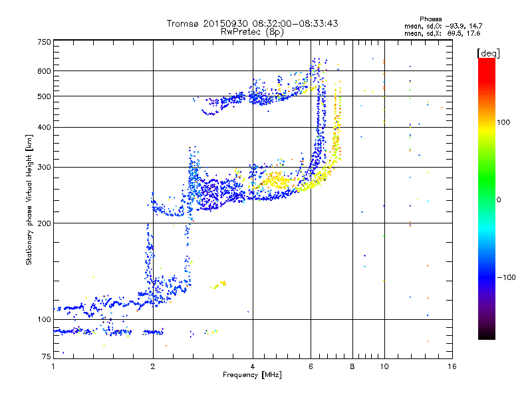
Task: Click the y-axis '600' tick label
Action: tap(44, 71)
